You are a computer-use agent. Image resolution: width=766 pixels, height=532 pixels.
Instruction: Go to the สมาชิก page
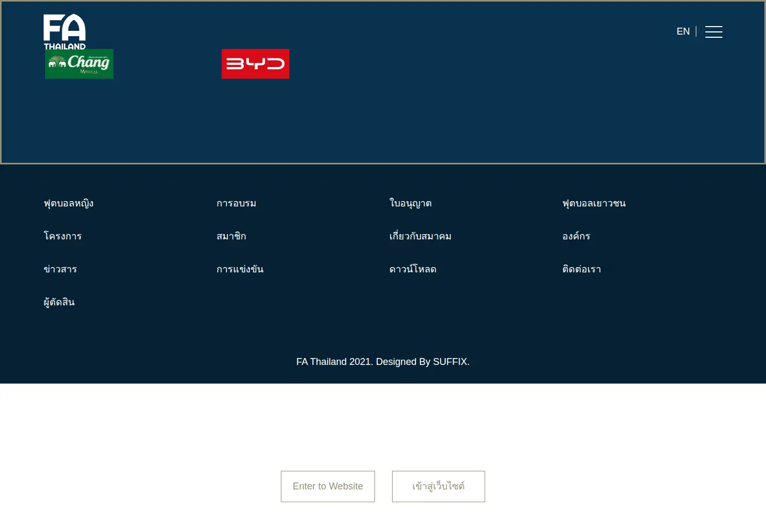231,236
